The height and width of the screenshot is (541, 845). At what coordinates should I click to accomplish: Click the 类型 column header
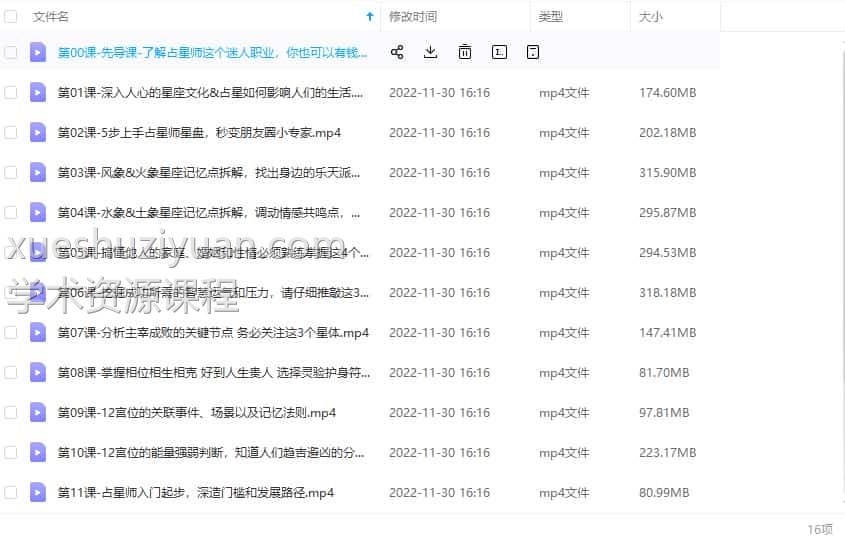click(551, 17)
